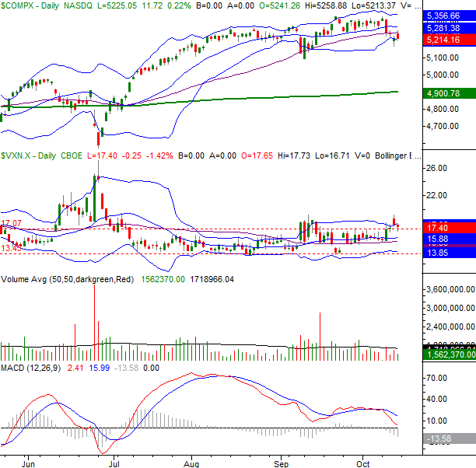Click the 5,100.00 price axis label

[443, 58]
